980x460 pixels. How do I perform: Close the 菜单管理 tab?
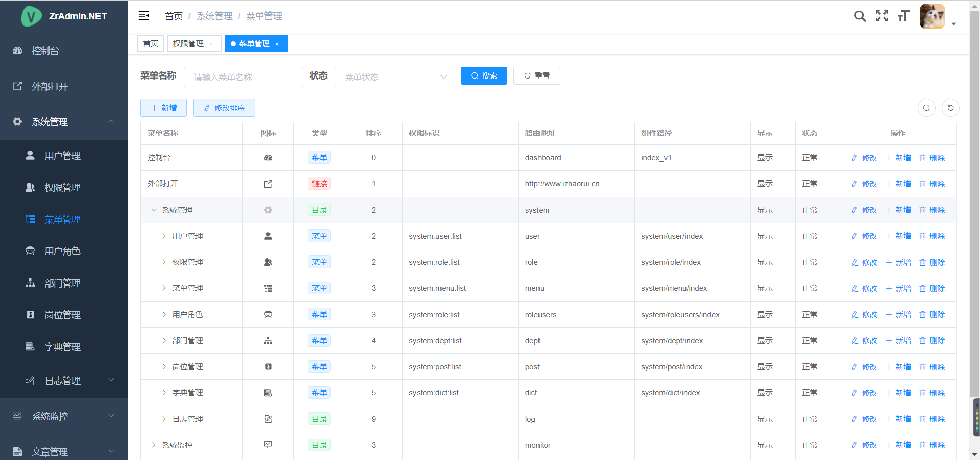coord(277,44)
